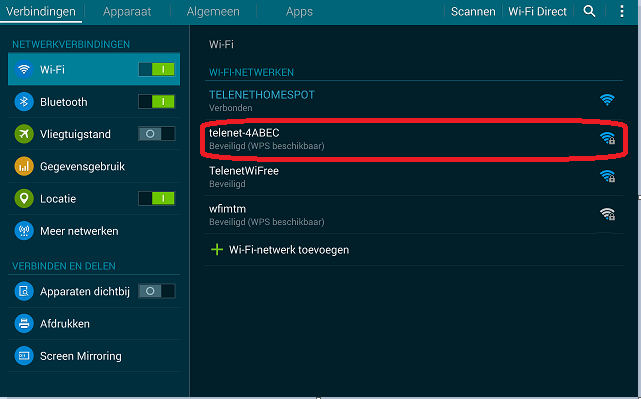
Task: Switch off the Locatie toggle
Action: [x=157, y=198]
